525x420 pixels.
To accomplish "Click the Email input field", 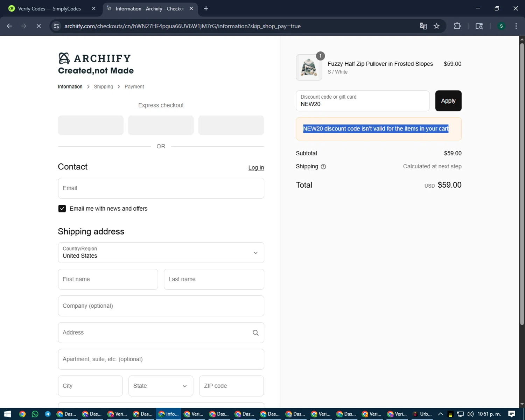I will tap(161, 188).
